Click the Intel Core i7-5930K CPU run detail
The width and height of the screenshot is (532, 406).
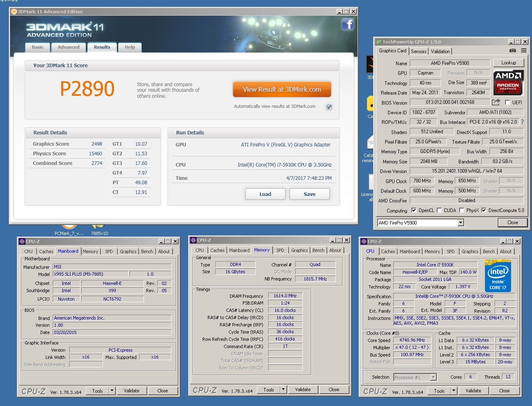pos(285,165)
